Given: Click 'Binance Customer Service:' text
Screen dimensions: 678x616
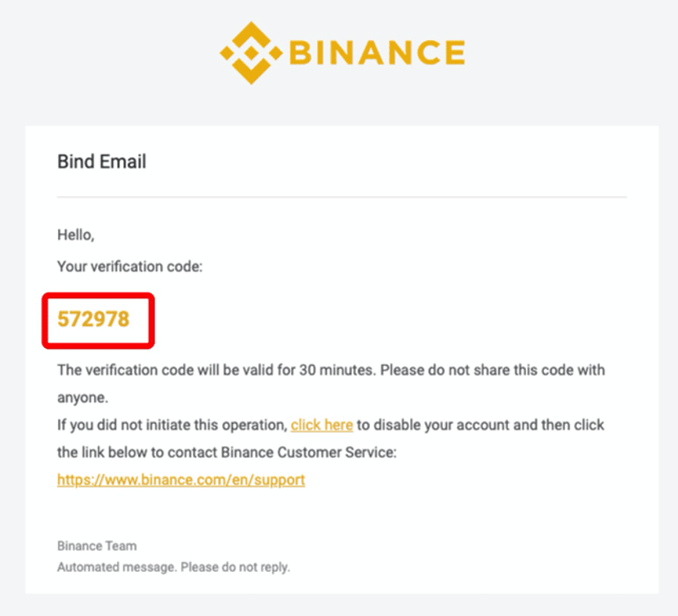Looking at the screenshot, I should 309,452.
